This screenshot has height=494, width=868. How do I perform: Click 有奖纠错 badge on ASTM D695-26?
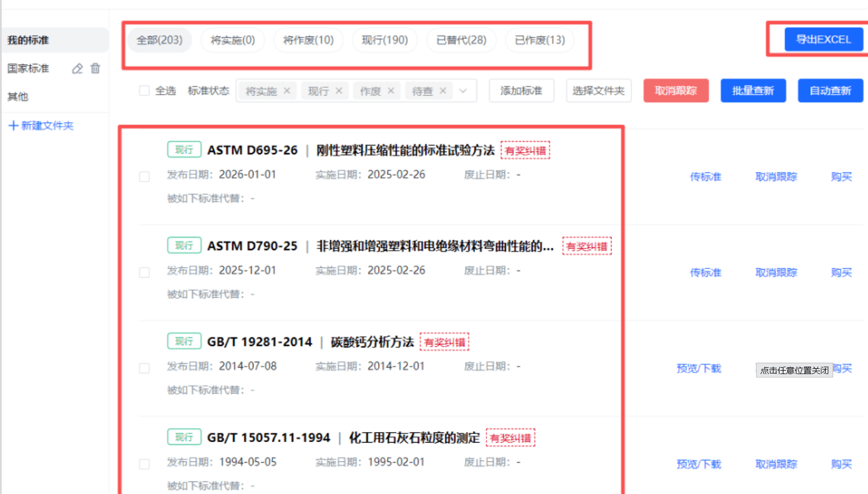coord(525,150)
